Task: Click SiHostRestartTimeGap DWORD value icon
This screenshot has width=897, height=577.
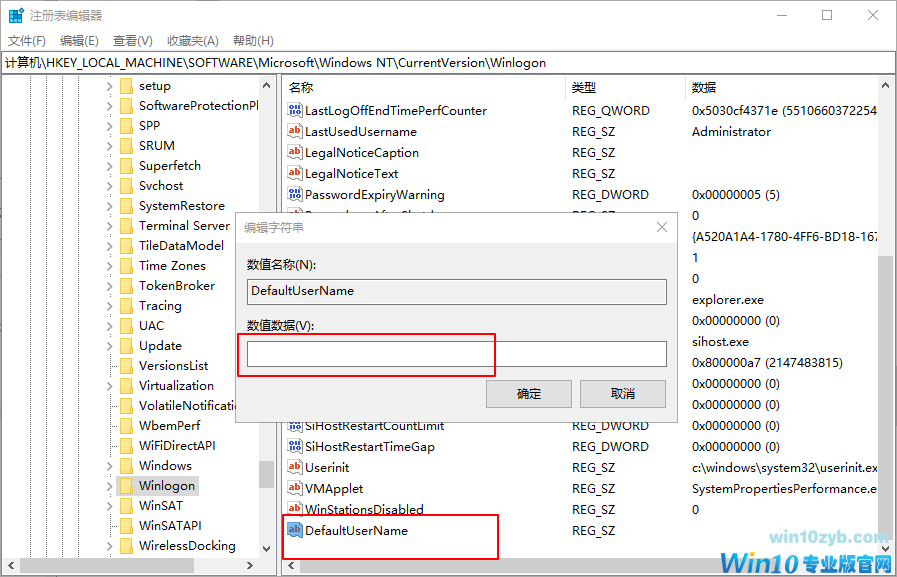Action: [295, 447]
